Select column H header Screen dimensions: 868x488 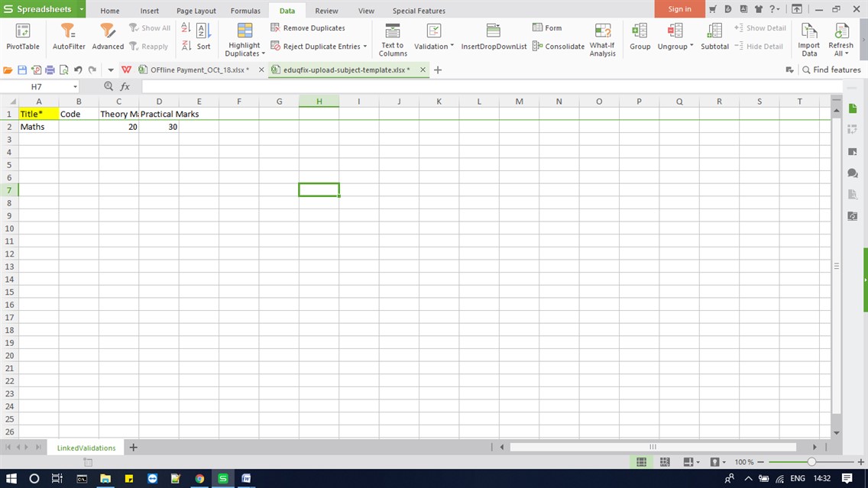[x=319, y=102]
